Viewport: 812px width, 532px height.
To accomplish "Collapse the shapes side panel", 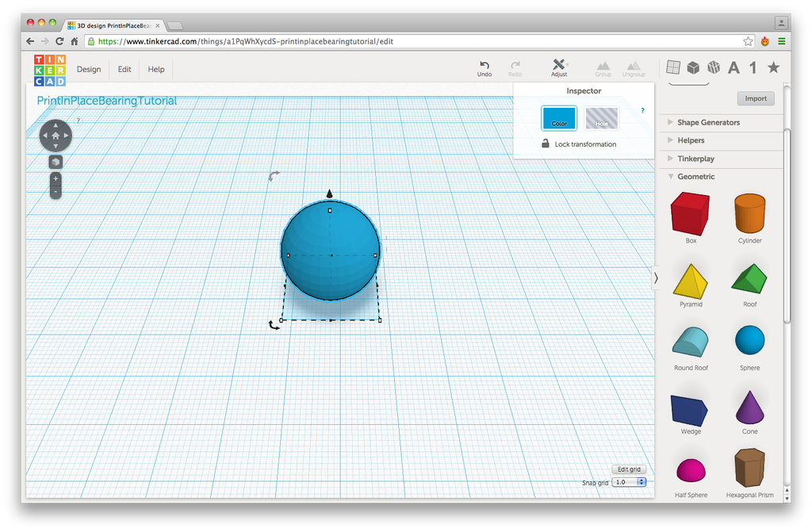I will pyautogui.click(x=656, y=278).
